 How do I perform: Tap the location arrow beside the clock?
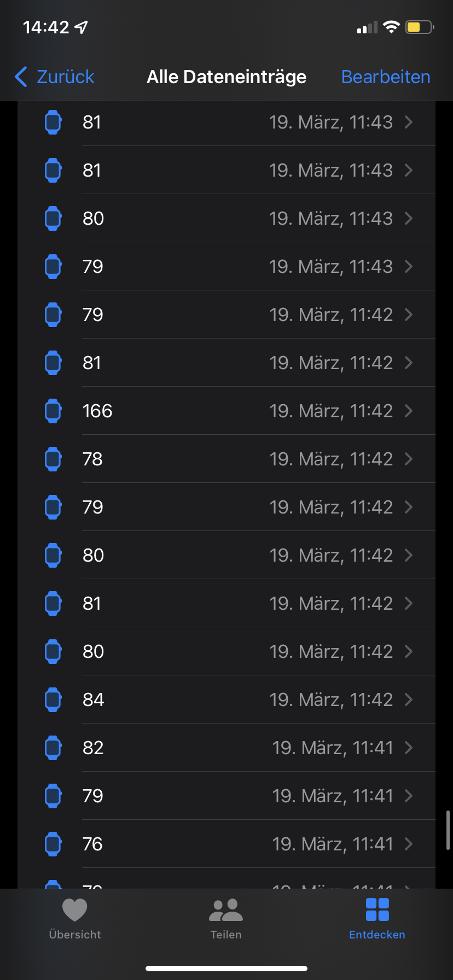82,27
